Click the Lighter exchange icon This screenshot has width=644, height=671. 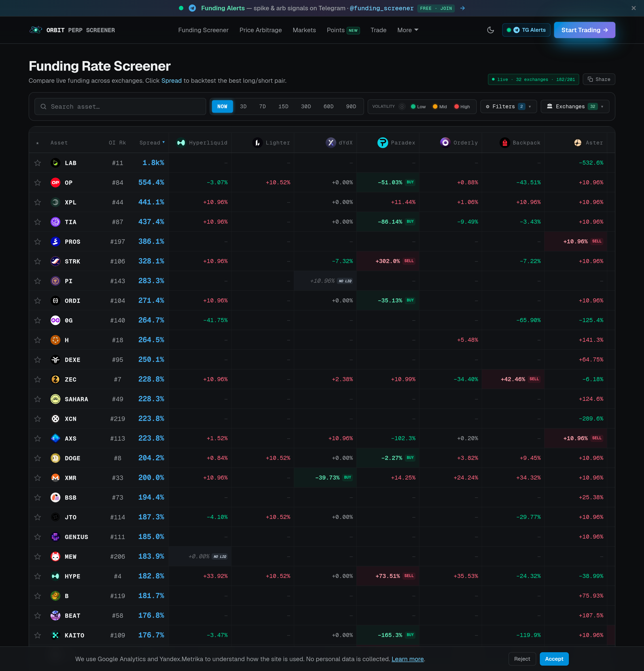point(257,143)
